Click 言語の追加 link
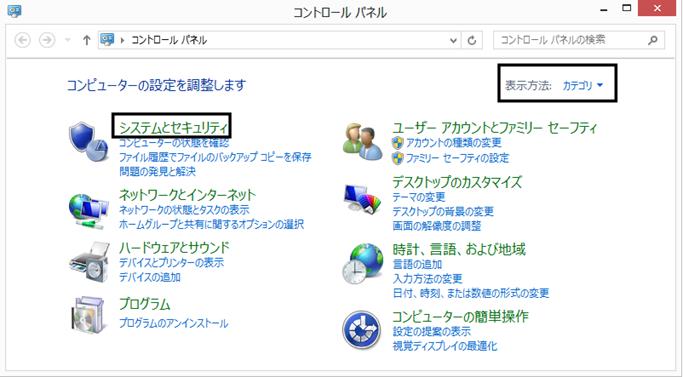Viewport: 683px width, 377px height. coord(417,264)
